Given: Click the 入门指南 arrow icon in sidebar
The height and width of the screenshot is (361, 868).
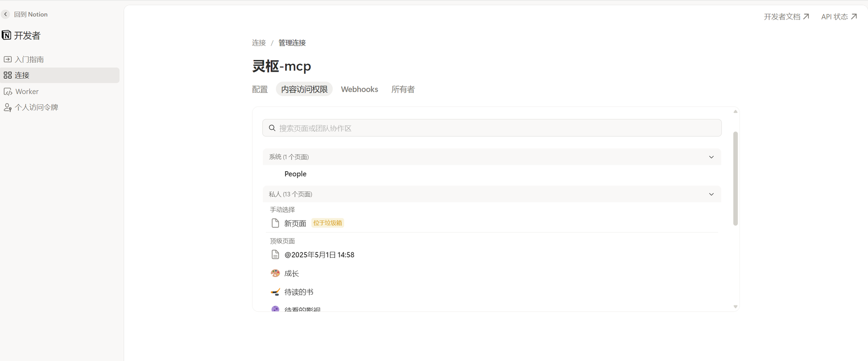Looking at the screenshot, I should click(7, 59).
